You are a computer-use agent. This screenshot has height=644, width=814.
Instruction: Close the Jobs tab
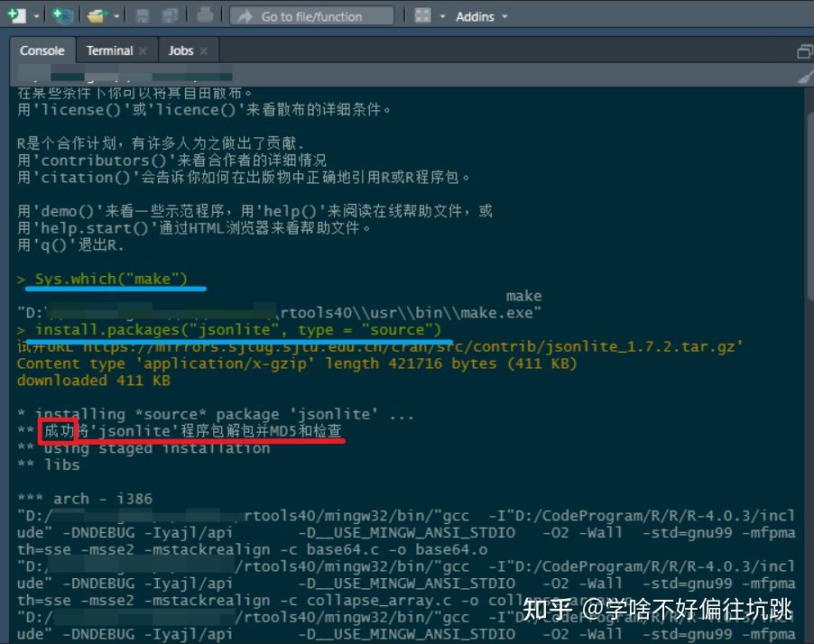(x=203, y=51)
